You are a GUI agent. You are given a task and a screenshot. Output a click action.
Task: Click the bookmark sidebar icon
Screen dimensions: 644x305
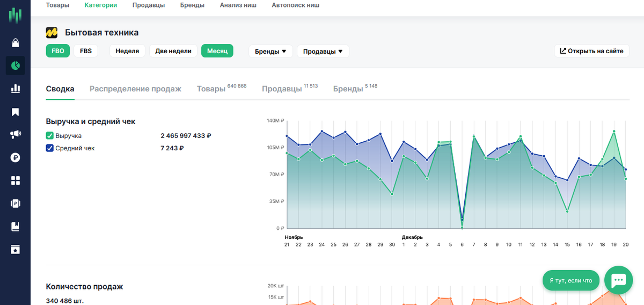pyautogui.click(x=15, y=112)
